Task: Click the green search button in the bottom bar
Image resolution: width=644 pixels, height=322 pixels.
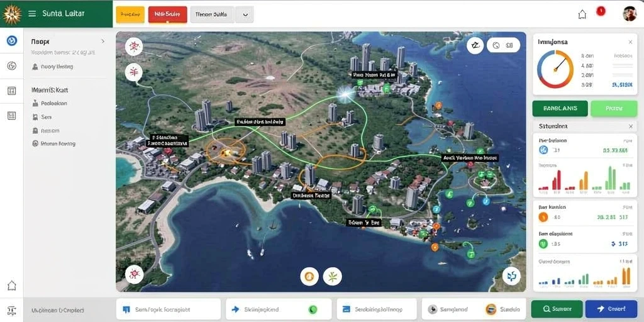Action: [x=557, y=309]
